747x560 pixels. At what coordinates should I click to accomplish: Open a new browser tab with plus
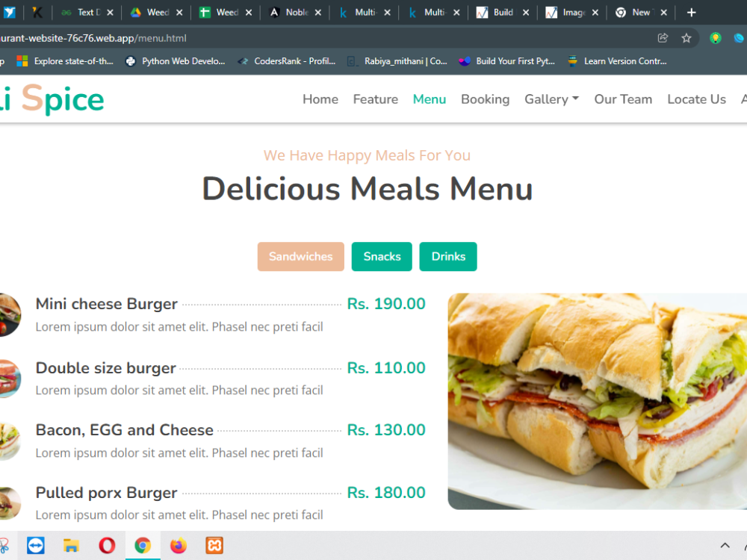691,13
